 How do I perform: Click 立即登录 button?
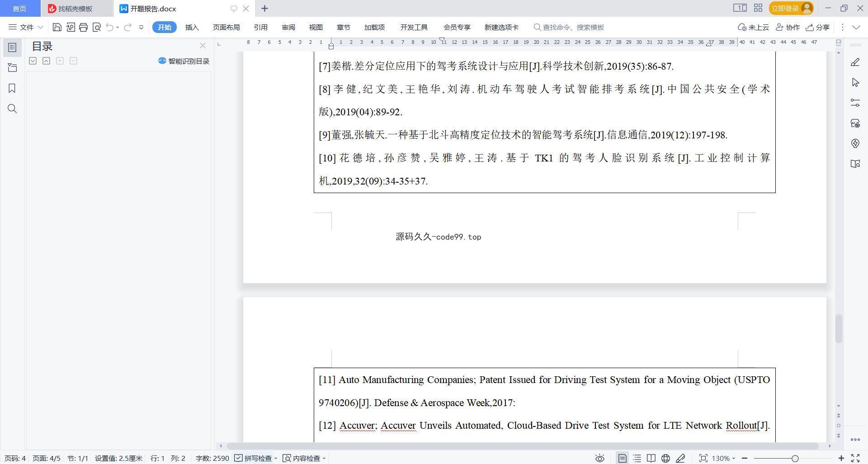pos(791,8)
